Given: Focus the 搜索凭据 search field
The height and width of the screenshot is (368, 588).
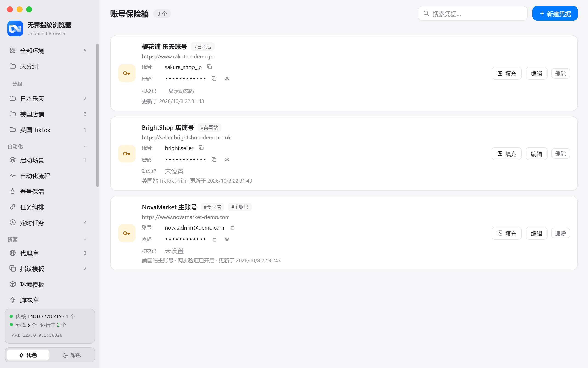Looking at the screenshot, I should [472, 14].
